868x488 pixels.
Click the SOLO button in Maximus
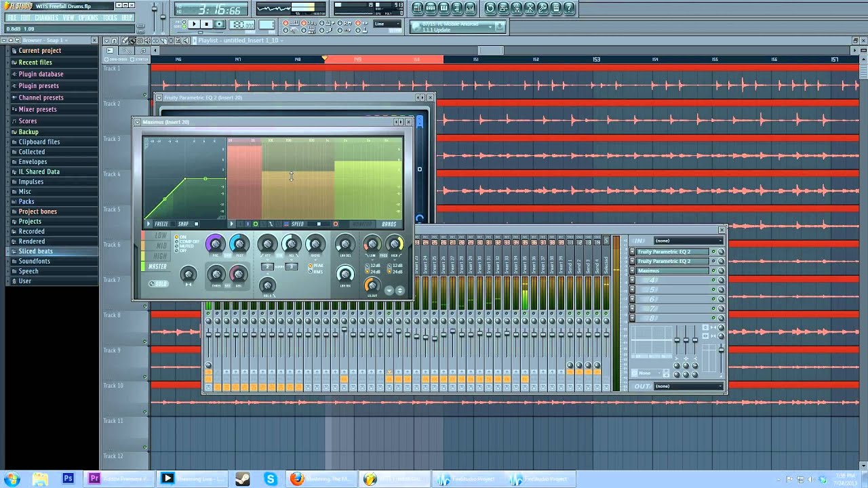click(x=159, y=284)
